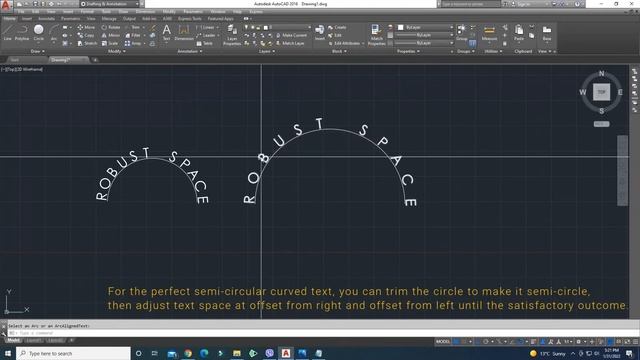
Task: Click the Paste button
Action: point(519,32)
